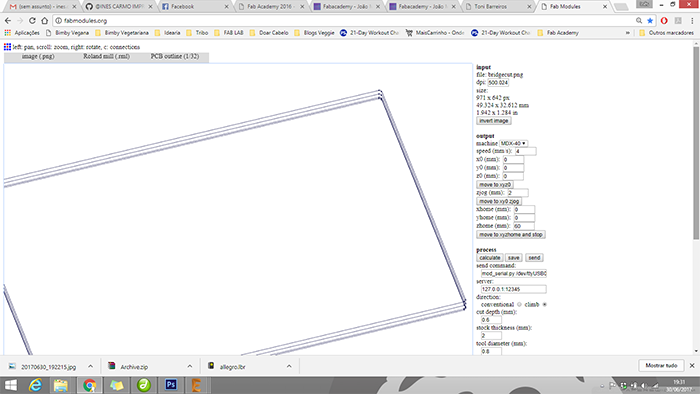Click the send command input field
The image size is (700, 394).
513,274
